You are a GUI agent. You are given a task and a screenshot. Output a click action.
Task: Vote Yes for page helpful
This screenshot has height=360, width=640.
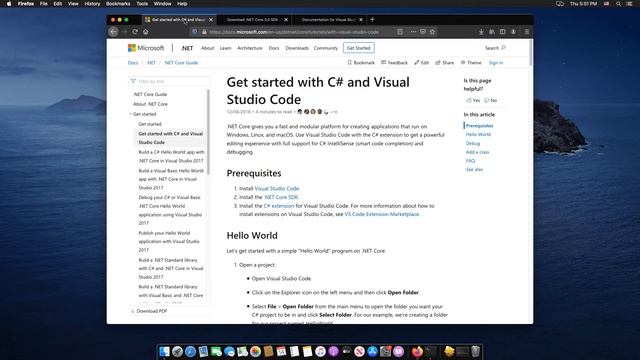point(473,100)
